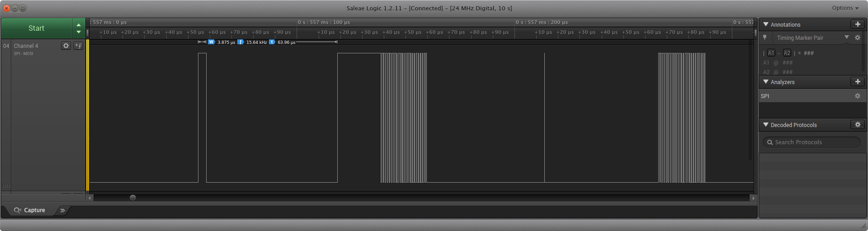Viewport: 868px width, 231px height.
Task: Open Channel 4 trigger edge settings
Action: pos(78,46)
